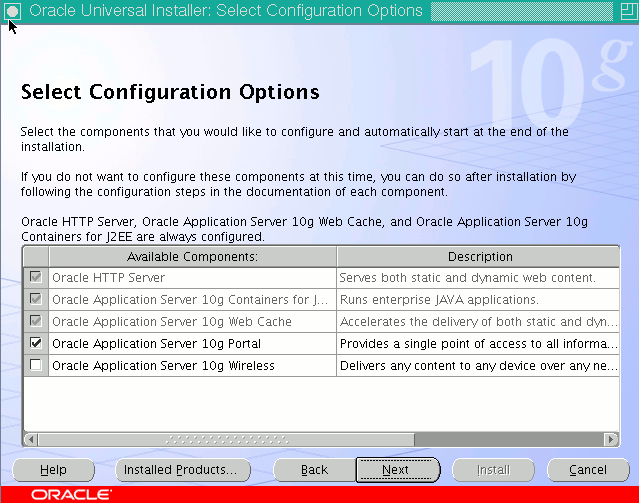Click description 'Delivers any content to any device'

478,366
